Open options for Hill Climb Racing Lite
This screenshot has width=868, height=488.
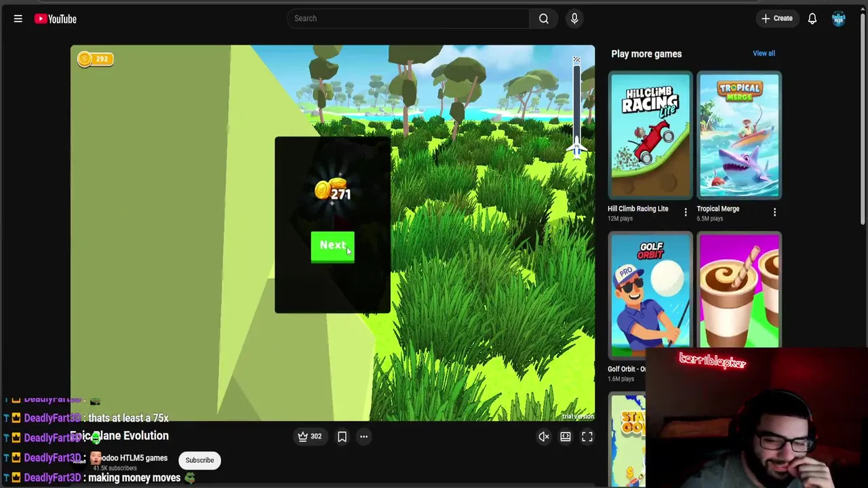[x=686, y=213]
